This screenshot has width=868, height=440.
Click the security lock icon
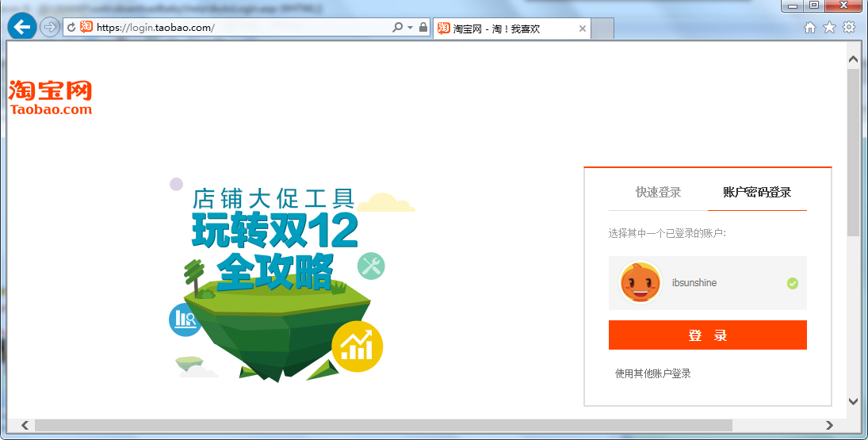point(423,28)
